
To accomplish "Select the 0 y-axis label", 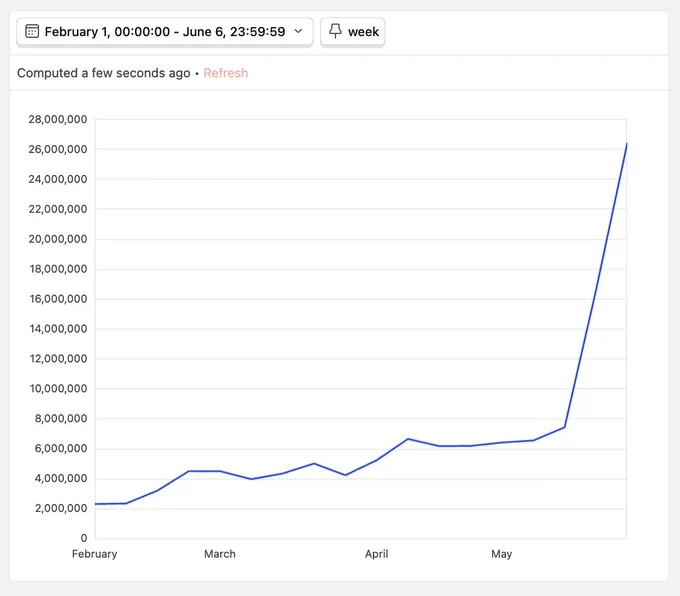I will point(84,538).
